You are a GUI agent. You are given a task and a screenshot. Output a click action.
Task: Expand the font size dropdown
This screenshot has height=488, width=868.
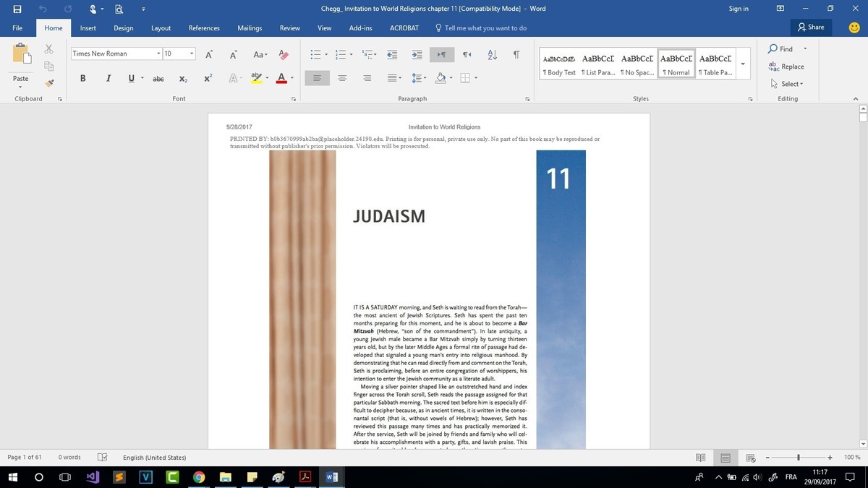coord(192,53)
